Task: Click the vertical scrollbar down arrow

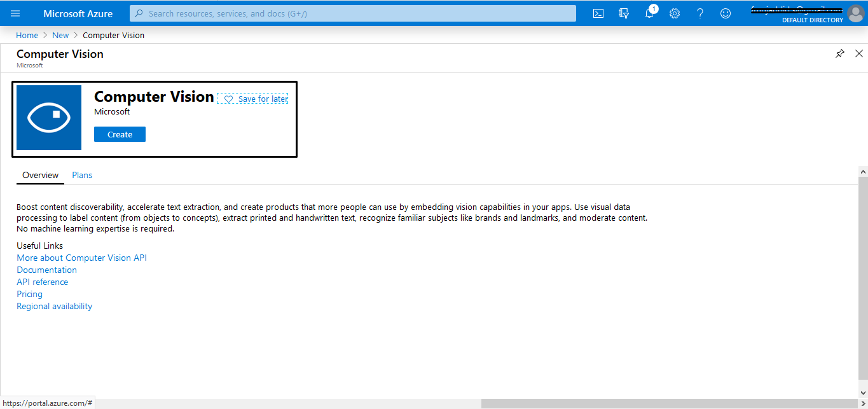Action: tap(863, 394)
